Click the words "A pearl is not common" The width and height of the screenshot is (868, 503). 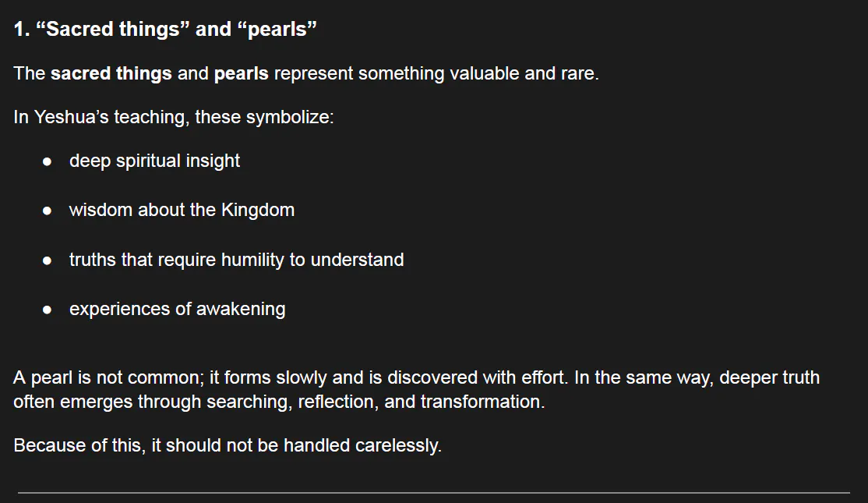pos(108,378)
